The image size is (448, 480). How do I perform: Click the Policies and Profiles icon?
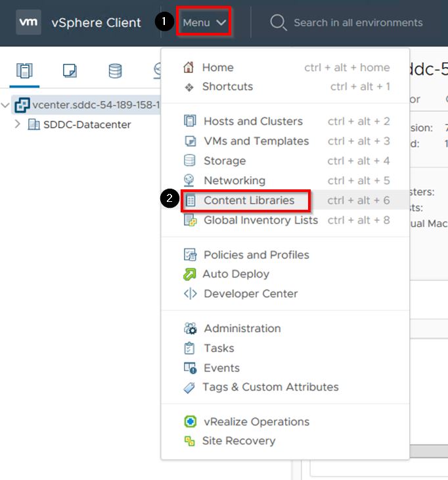190,254
